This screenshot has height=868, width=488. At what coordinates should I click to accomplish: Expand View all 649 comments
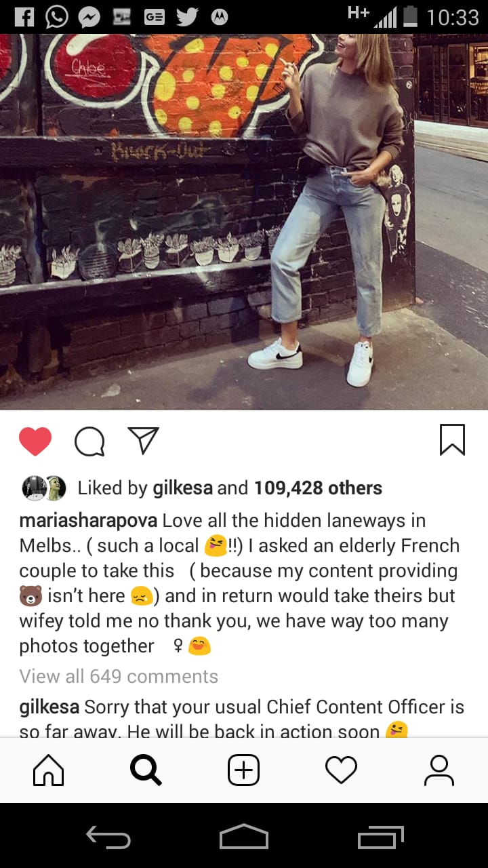click(119, 676)
